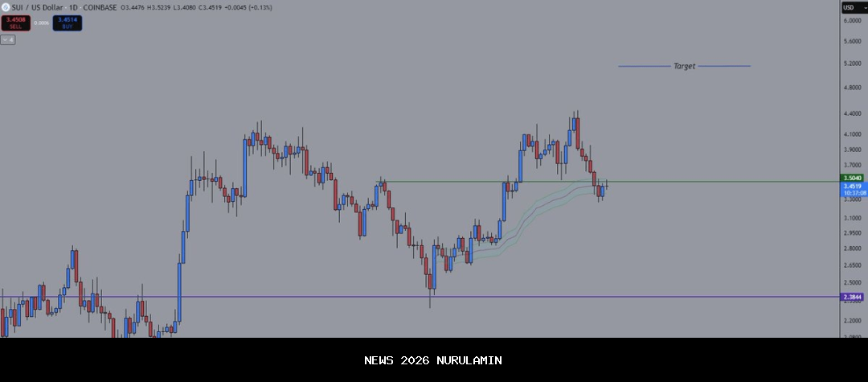Click the blue BUY 3.4514 button
Viewport: 868px width, 382px height.
click(x=67, y=23)
